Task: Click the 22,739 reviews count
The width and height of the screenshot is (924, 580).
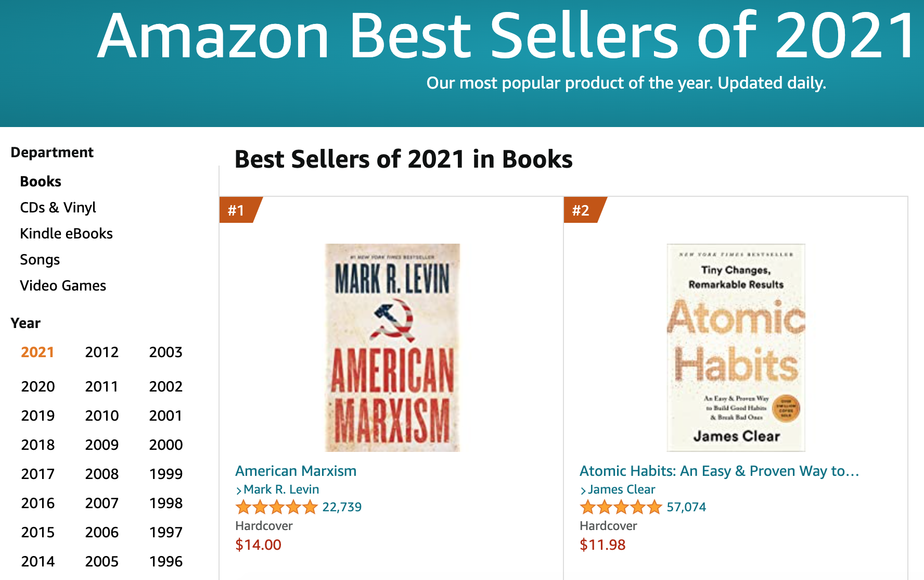Action: click(x=342, y=507)
